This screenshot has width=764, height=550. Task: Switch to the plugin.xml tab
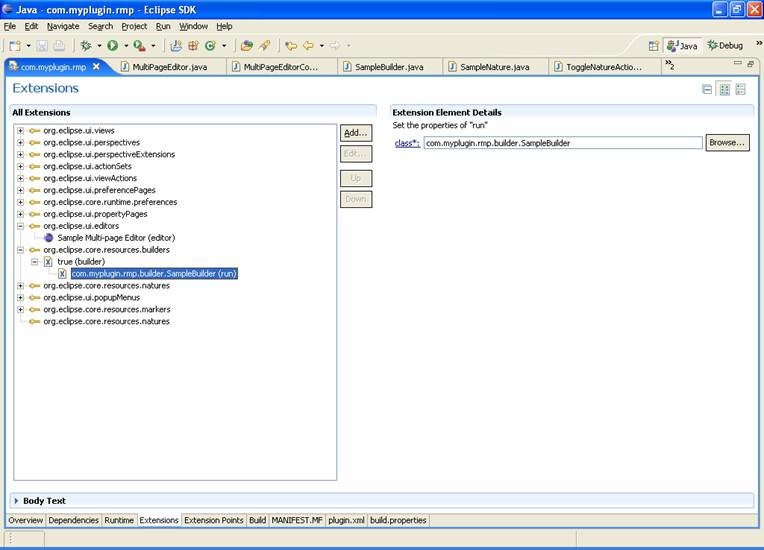point(346,520)
